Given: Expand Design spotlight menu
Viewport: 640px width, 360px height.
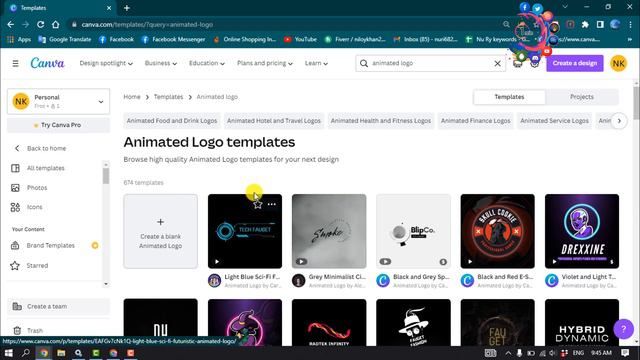Looking at the screenshot, I should (106, 63).
